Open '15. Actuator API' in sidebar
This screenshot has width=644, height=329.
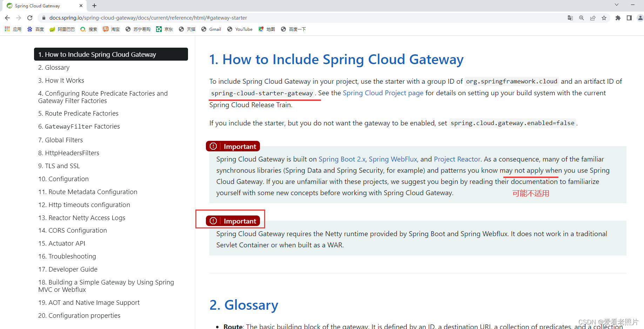coord(62,243)
